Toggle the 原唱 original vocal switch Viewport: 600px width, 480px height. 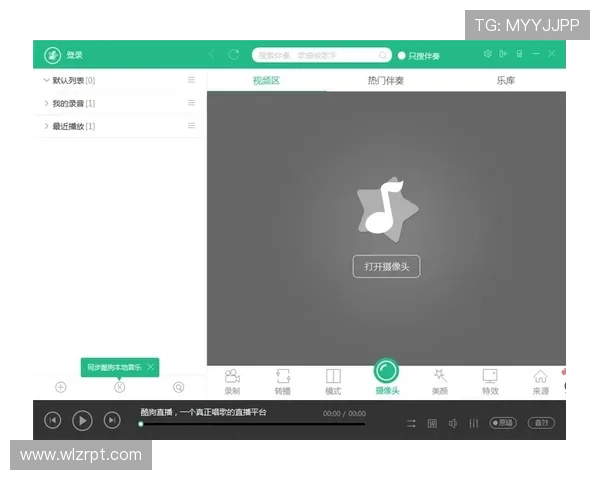click(503, 423)
